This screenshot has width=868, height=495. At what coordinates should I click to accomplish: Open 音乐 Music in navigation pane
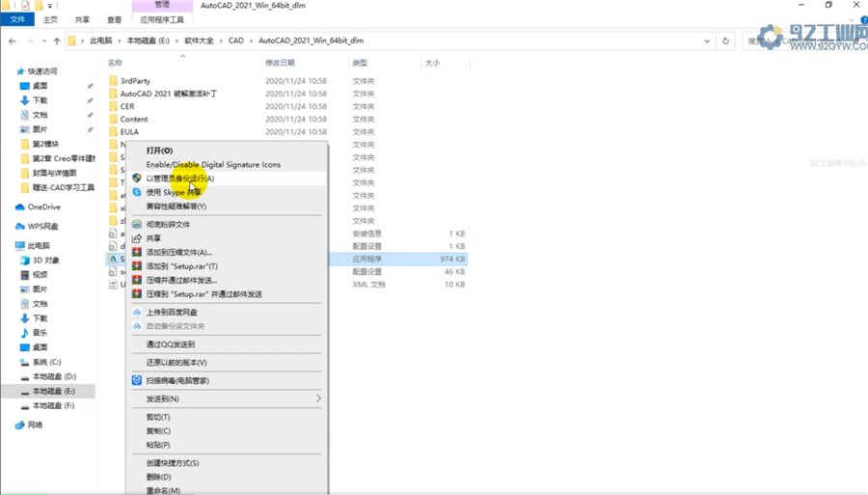coord(40,333)
